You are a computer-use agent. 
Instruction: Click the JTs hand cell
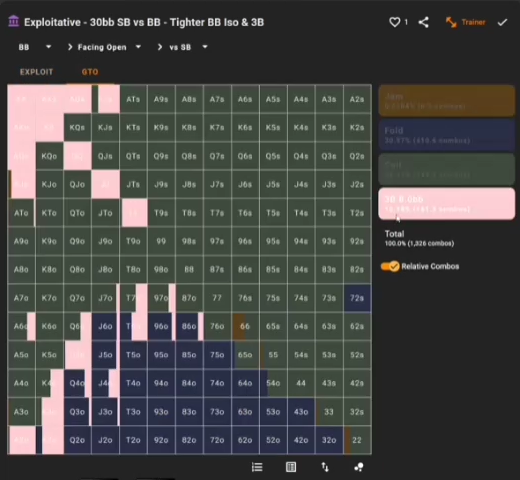[133, 184]
